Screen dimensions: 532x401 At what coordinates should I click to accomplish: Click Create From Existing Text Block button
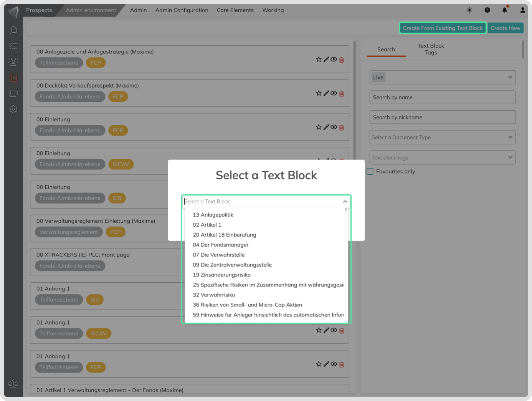pos(443,28)
